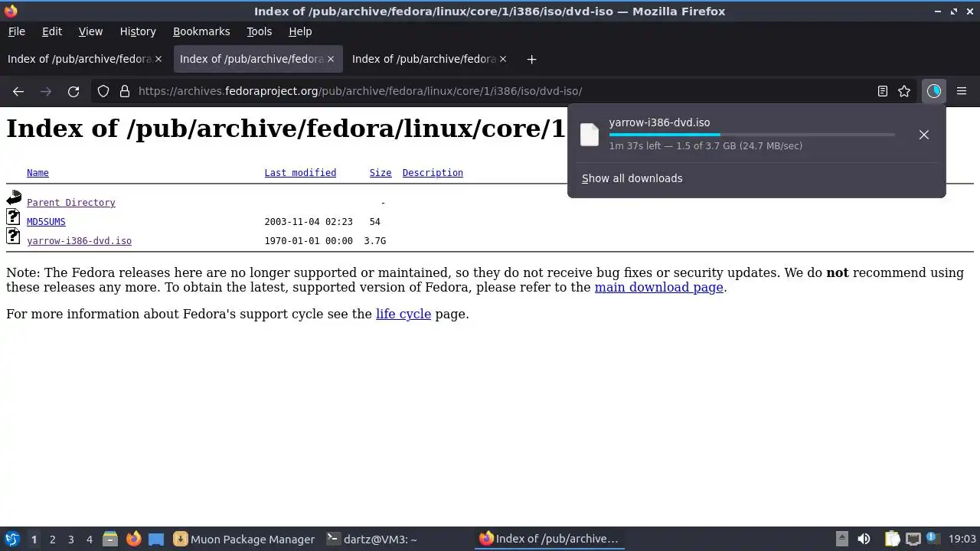Image resolution: width=980 pixels, height=551 pixels.
Task: Reload the current page
Action: pos(73,91)
